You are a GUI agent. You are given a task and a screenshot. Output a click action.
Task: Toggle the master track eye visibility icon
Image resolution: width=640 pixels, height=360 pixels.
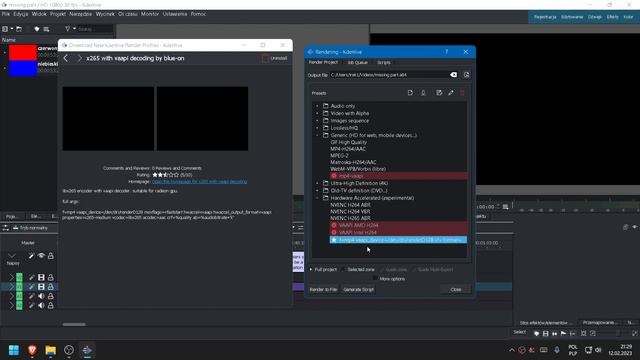point(41,256)
